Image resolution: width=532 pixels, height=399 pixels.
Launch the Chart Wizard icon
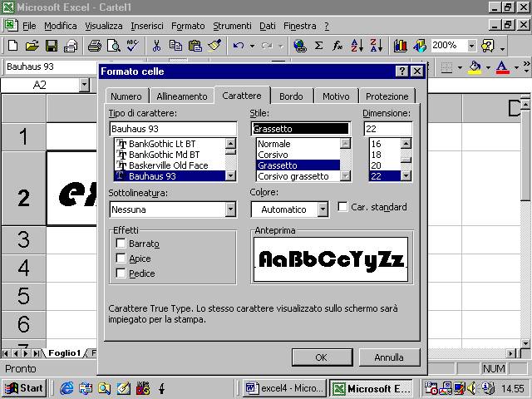pos(401,46)
